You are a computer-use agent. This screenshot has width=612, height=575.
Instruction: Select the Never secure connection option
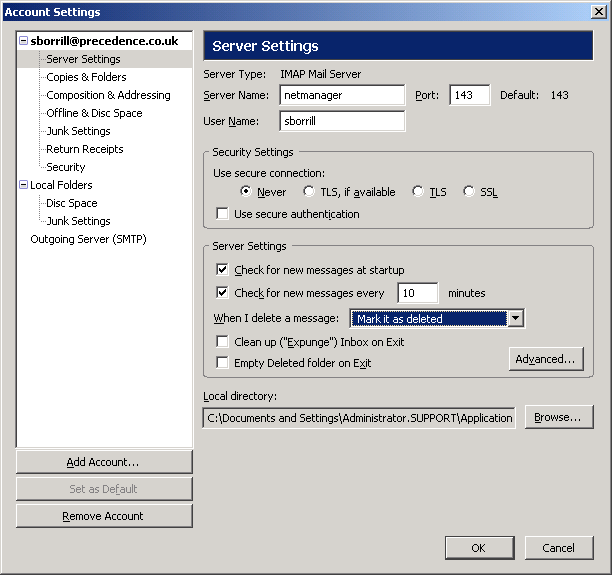pos(246,191)
